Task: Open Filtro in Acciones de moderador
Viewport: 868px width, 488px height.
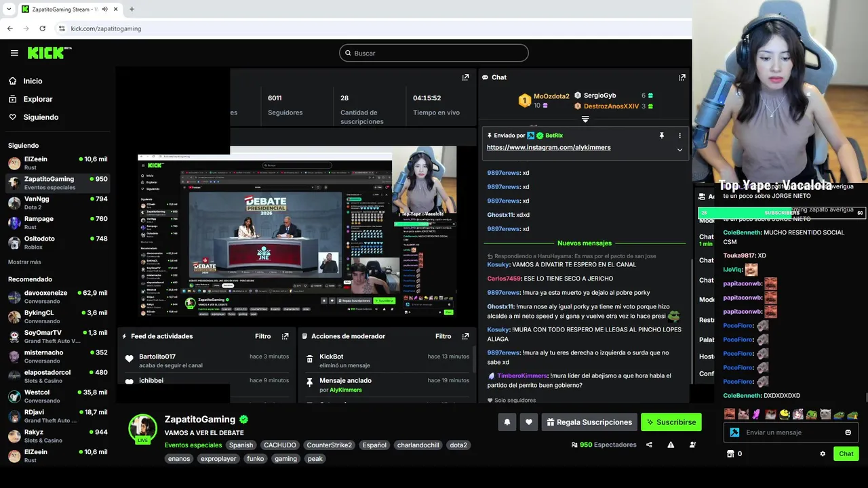Action: [x=443, y=336]
